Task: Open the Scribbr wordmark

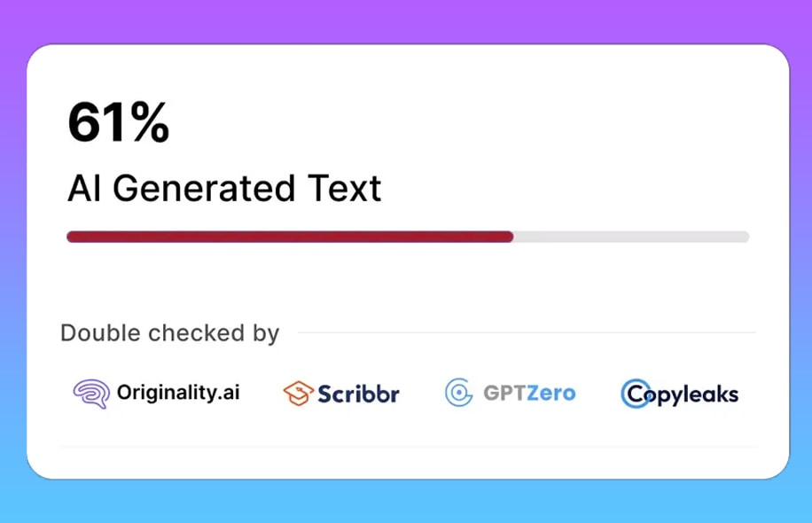Action: 358,394
